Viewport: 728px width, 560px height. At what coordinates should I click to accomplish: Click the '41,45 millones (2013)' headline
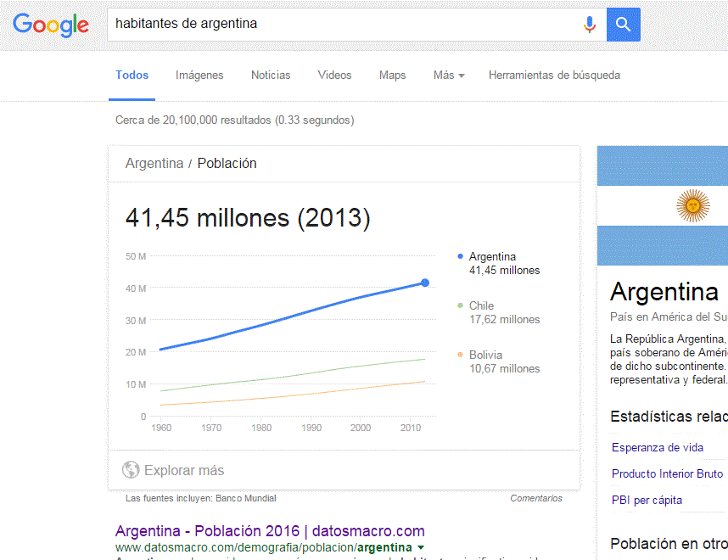pos(248,217)
